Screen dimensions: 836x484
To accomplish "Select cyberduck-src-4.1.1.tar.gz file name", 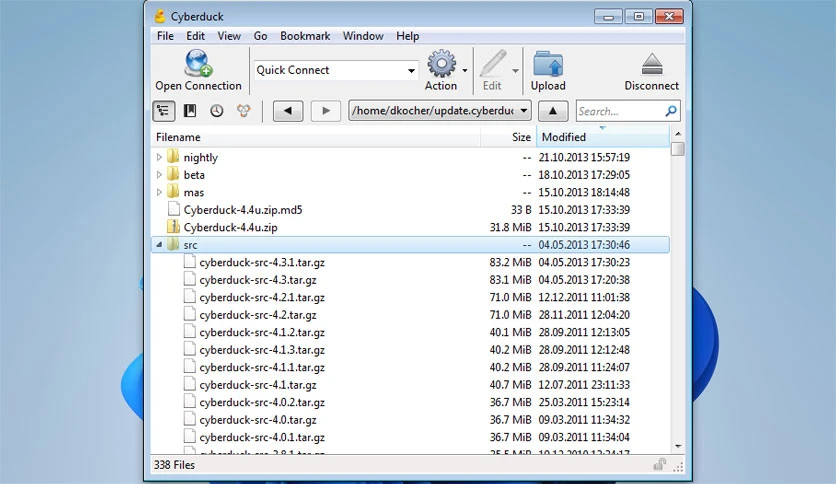I will point(262,367).
